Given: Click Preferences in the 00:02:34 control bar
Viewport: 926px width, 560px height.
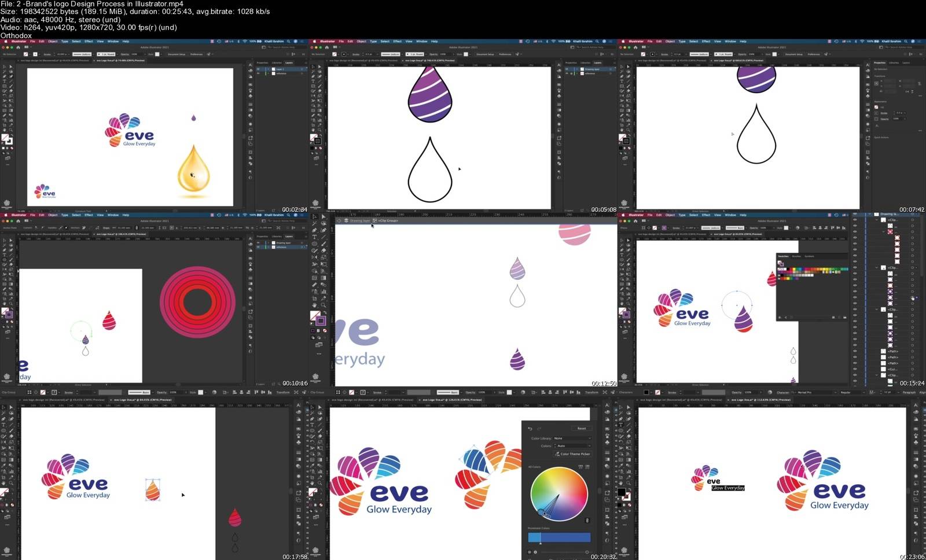Looking at the screenshot, I should tap(197, 54).
